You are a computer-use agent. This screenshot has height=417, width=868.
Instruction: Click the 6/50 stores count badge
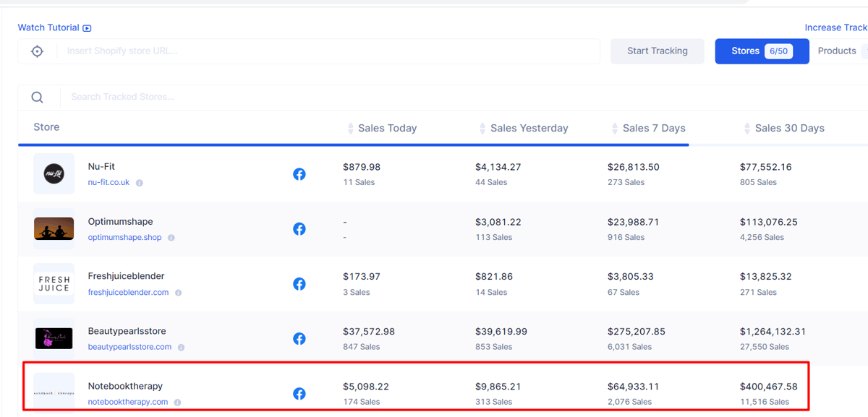click(x=778, y=51)
